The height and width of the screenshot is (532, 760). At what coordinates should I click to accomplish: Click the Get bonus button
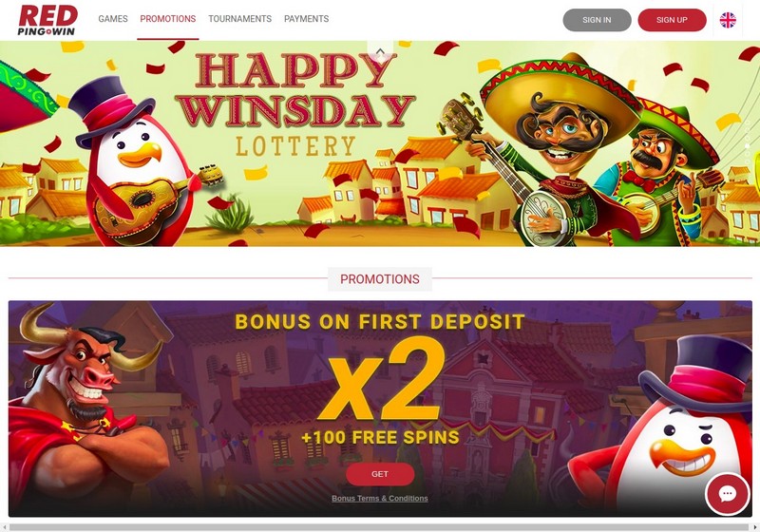tap(380, 474)
